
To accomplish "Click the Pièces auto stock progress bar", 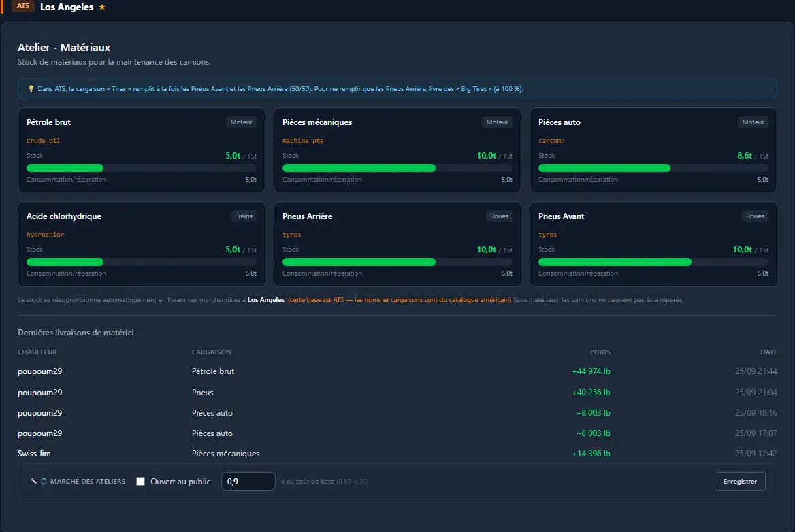I will pyautogui.click(x=653, y=168).
